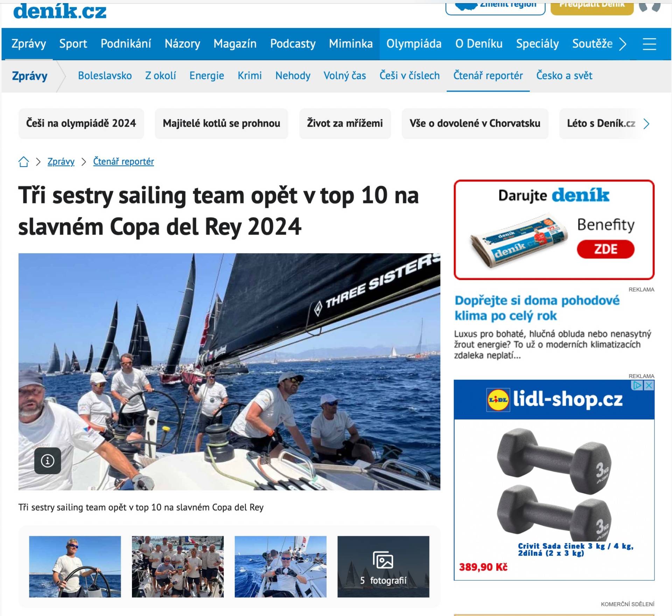Click the deník.cz logo
Image resolution: width=672 pixels, height=616 pixels.
click(60, 11)
